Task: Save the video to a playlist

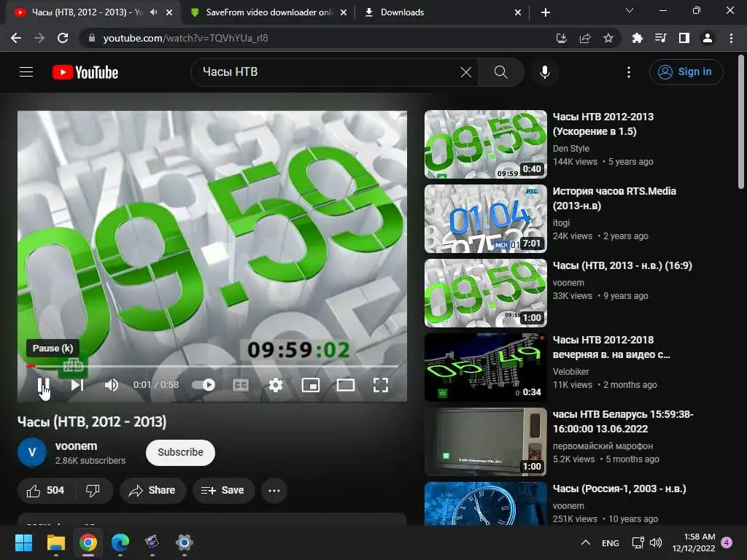Action: click(223, 491)
